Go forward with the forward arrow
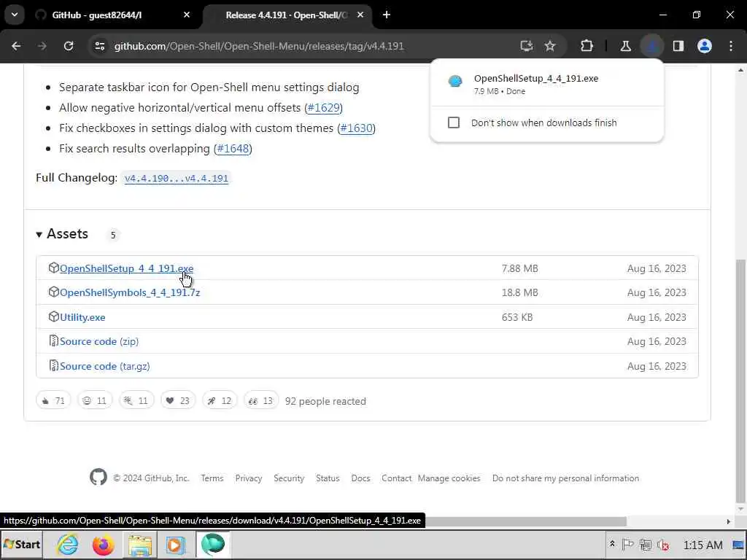The height and width of the screenshot is (560, 747). [x=42, y=46]
